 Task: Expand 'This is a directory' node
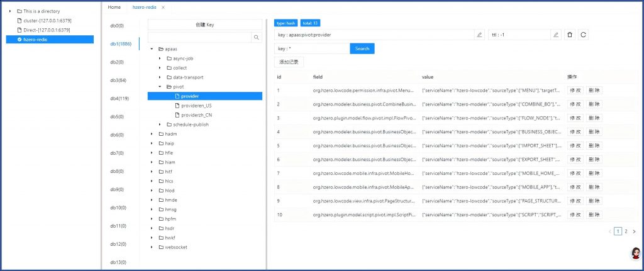10,11
